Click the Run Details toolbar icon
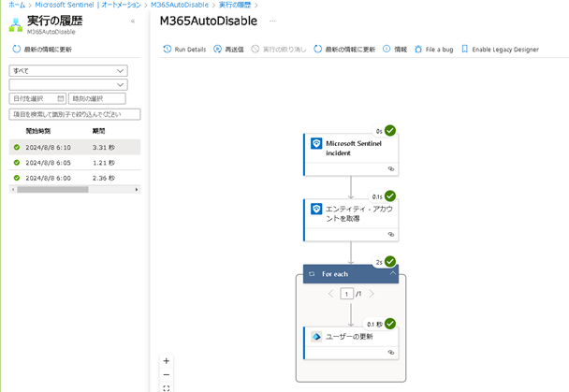The height and width of the screenshot is (392, 569). [167, 49]
